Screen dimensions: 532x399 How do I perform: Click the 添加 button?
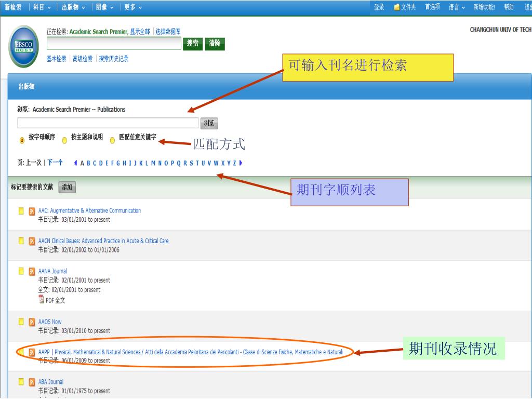[67, 187]
